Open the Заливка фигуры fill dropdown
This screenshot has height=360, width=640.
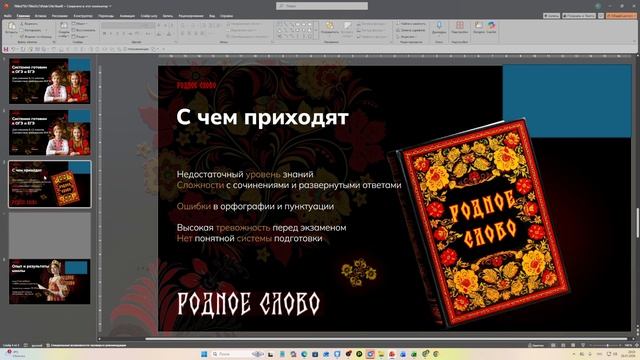pos(371,24)
